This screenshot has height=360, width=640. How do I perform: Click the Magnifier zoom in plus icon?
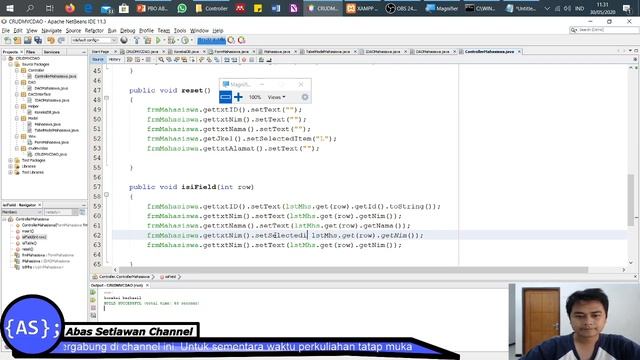click(238, 97)
